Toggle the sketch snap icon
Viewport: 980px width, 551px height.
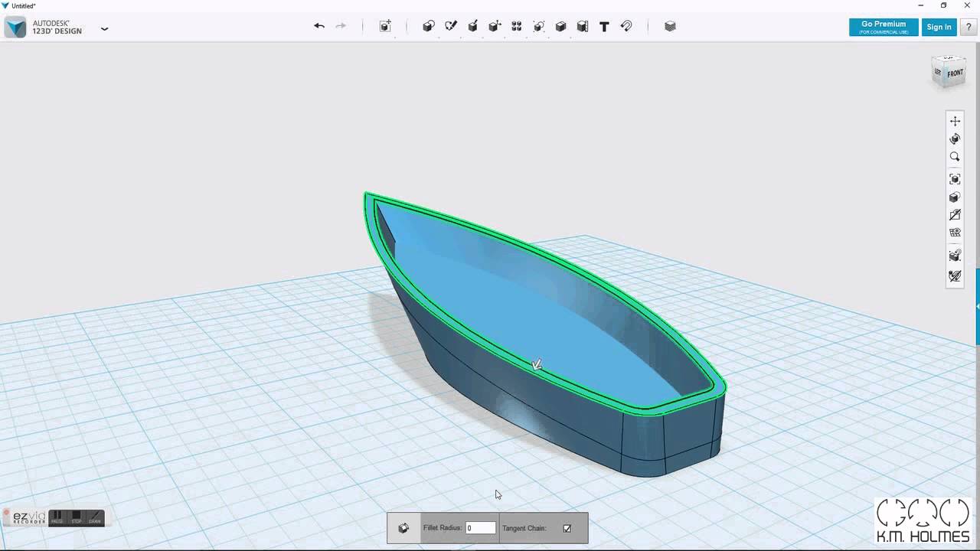pos(955,275)
